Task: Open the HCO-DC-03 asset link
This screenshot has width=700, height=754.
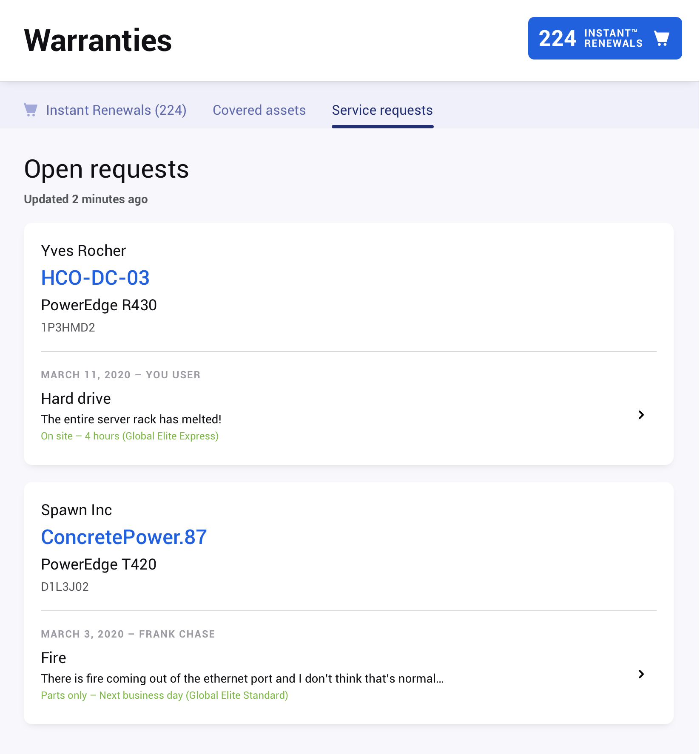Action: pyautogui.click(x=95, y=278)
